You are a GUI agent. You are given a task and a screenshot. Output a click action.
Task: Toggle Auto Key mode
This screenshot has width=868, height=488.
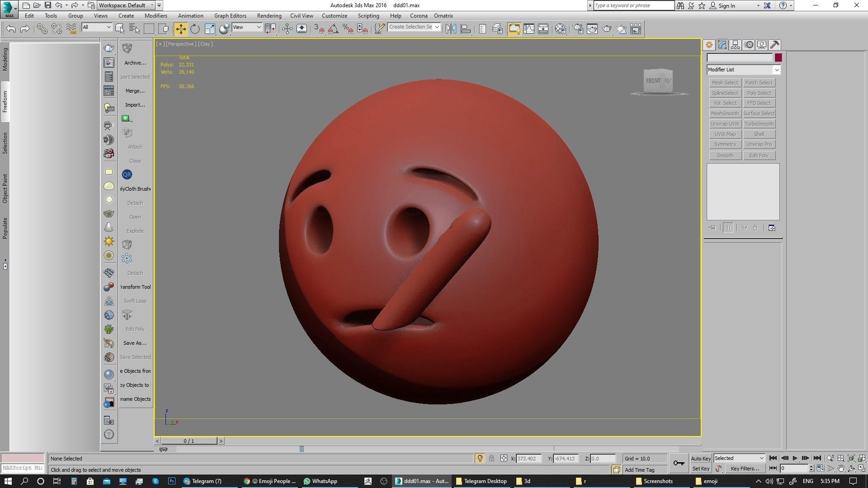click(x=701, y=459)
